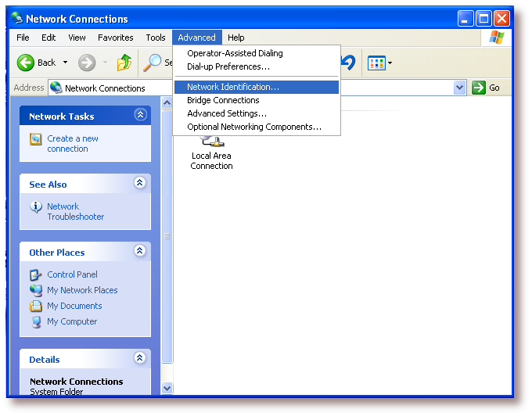532x416 pixels.
Task: Click the Network Troubleshooter help icon
Action: point(35,207)
